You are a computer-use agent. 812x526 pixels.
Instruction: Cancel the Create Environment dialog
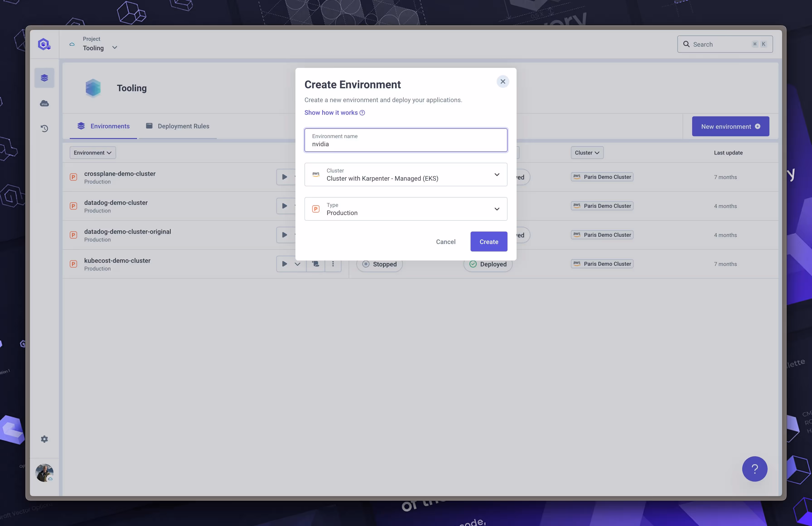click(x=446, y=241)
